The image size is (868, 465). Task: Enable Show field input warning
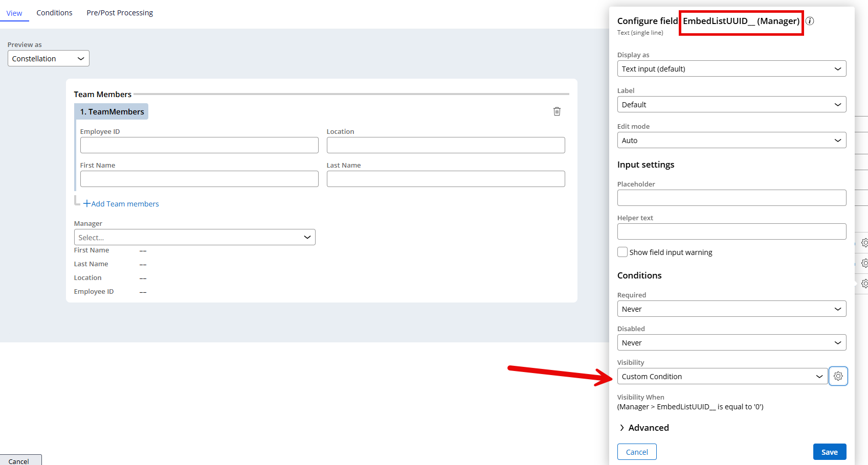(x=622, y=252)
